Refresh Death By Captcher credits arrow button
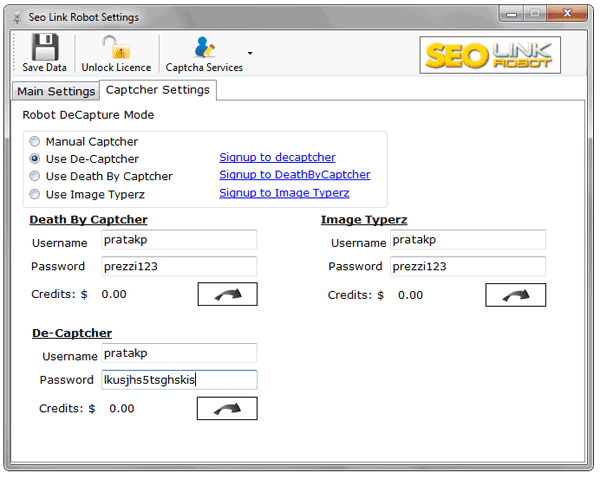The height and width of the screenshot is (479, 600). [227, 294]
